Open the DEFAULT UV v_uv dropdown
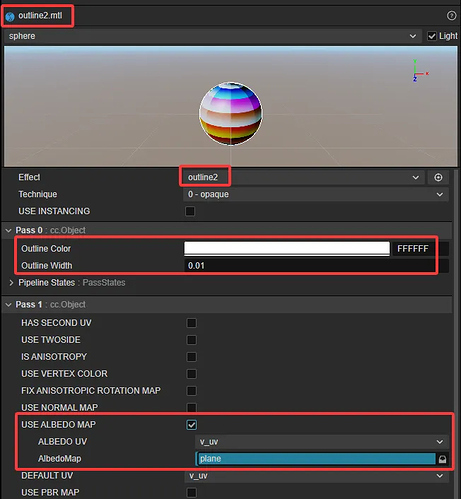Image resolution: width=461 pixels, height=499 pixels. (316, 476)
